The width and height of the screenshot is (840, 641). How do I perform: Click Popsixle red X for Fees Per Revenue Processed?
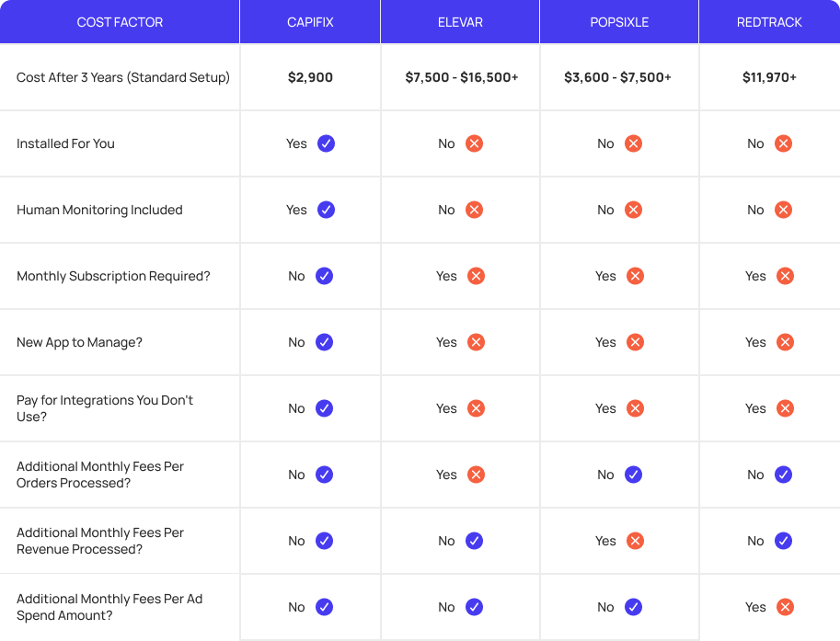pos(636,541)
